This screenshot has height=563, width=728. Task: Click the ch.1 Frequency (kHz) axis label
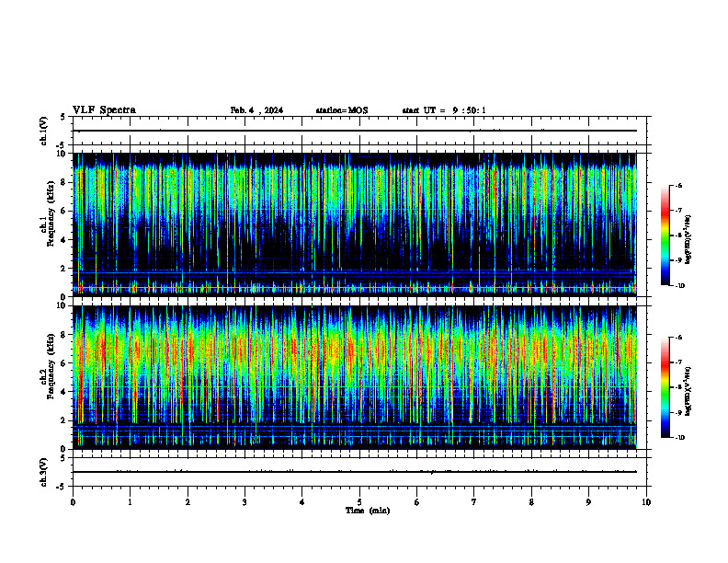coord(49,214)
